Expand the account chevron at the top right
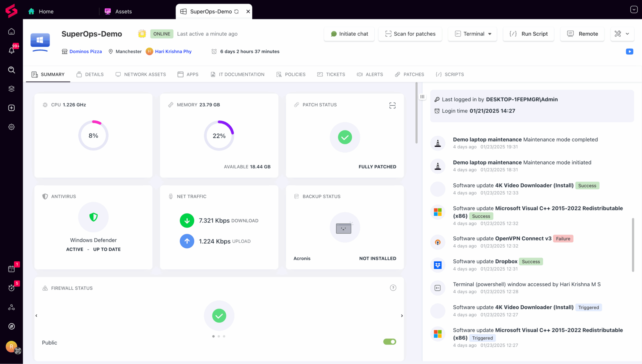This screenshot has width=642, height=364. pyautogui.click(x=634, y=9)
